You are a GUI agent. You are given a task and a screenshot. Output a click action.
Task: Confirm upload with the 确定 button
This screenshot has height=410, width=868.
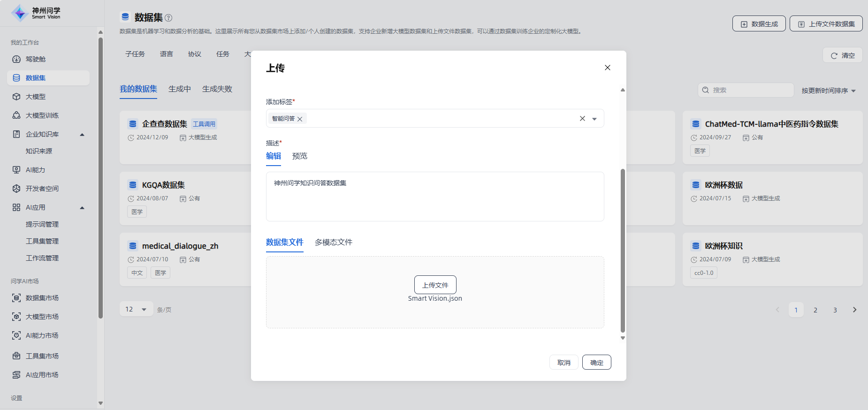click(596, 363)
